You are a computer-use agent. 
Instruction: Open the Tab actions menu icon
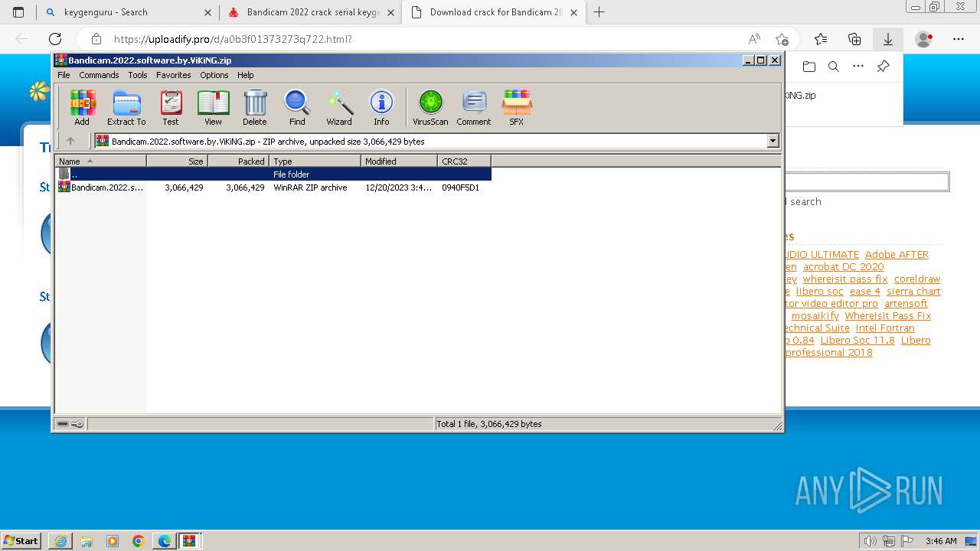(18, 12)
